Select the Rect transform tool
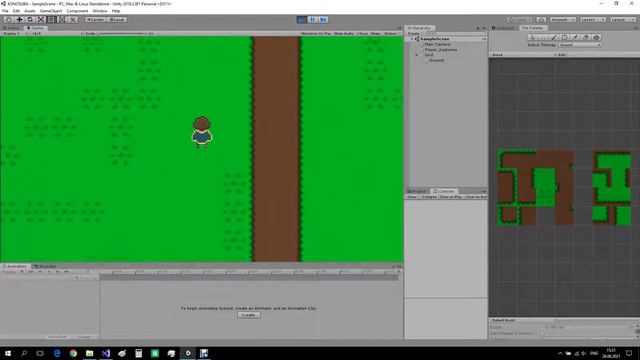 click(51, 20)
